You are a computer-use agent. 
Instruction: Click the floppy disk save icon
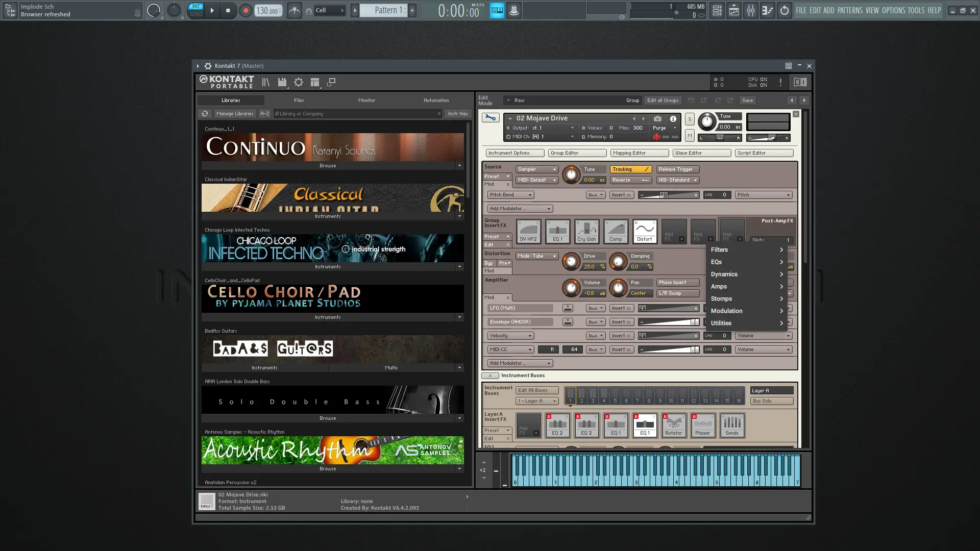282,82
